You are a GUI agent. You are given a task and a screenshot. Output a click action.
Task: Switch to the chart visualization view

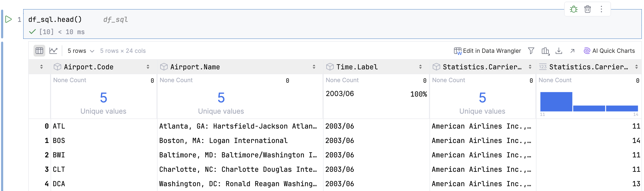click(53, 50)
